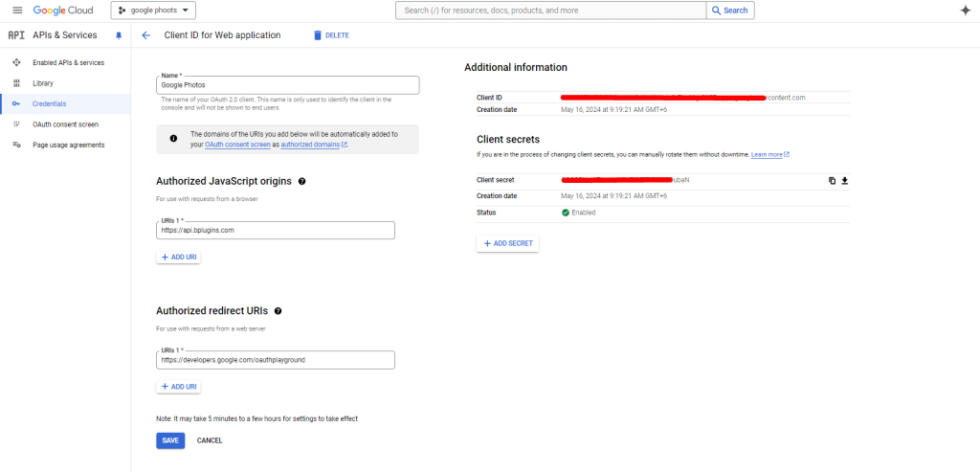The image size is (980, 472).
Task: Click the Additional information heading
Action: click(516, 68)
